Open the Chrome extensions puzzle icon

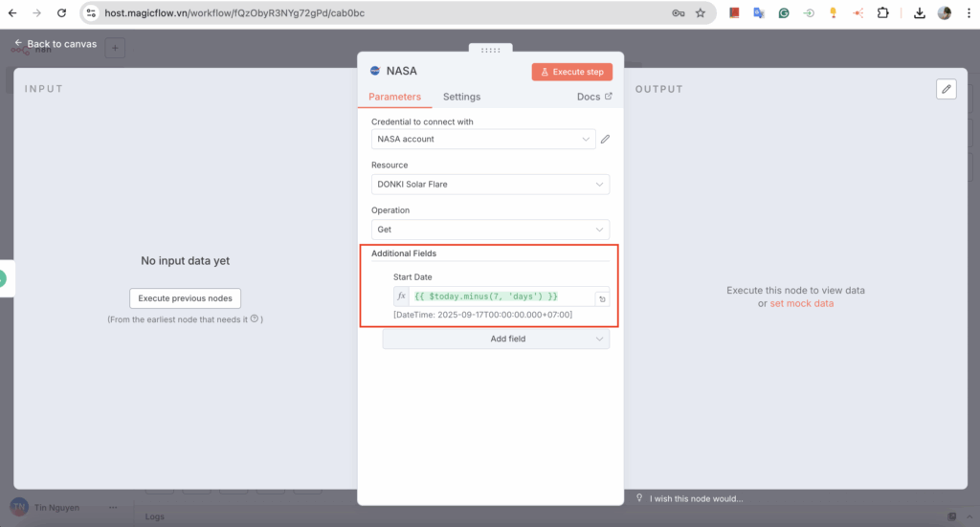point(882,13)
